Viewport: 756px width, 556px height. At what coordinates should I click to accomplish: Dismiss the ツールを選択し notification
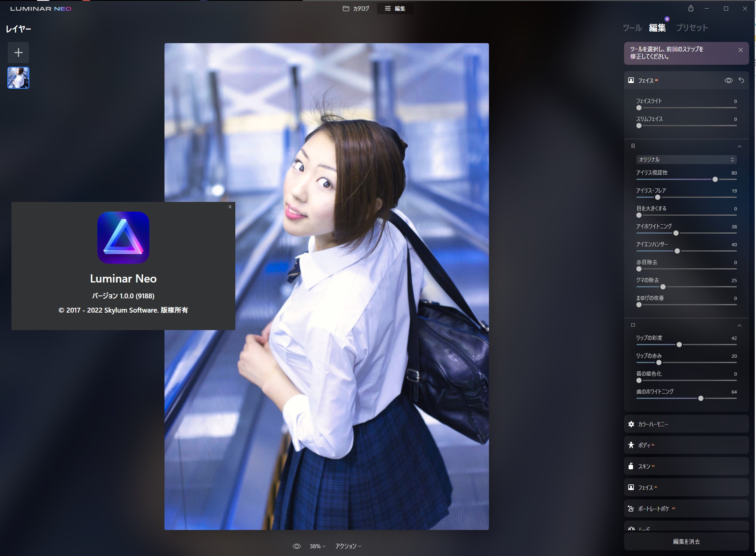coord(741,50)
